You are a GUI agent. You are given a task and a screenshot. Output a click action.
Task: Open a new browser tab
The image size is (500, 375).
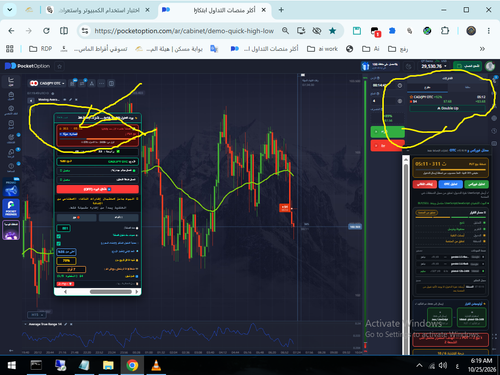point(281,10)
